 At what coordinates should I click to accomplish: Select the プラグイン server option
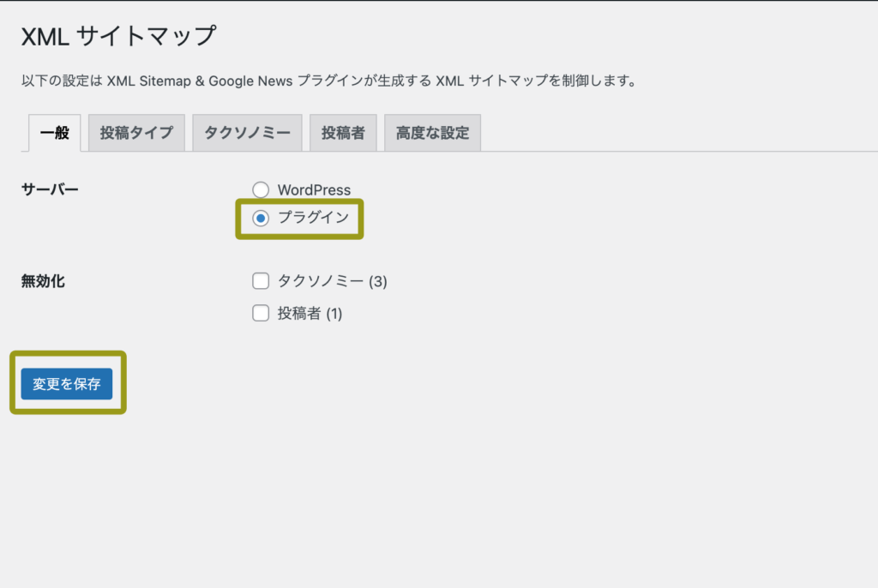click(261, 219)
